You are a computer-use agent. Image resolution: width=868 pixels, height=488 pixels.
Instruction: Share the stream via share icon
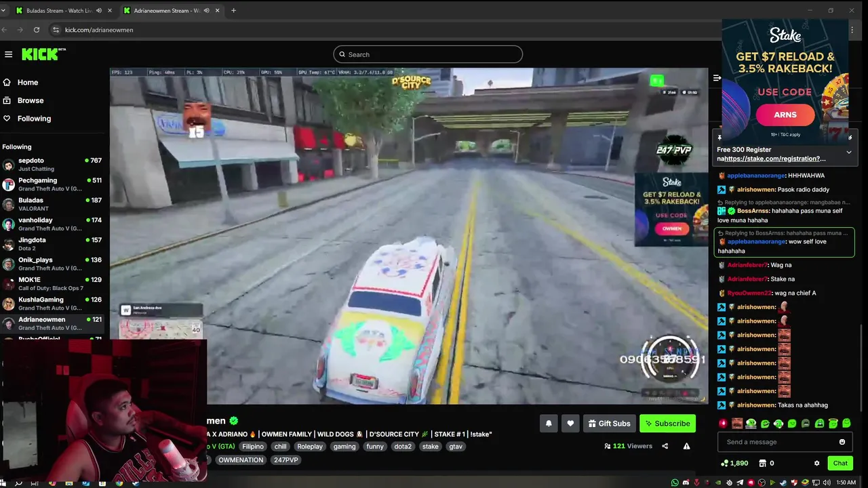pyautogui.click(x=665, y=446)
